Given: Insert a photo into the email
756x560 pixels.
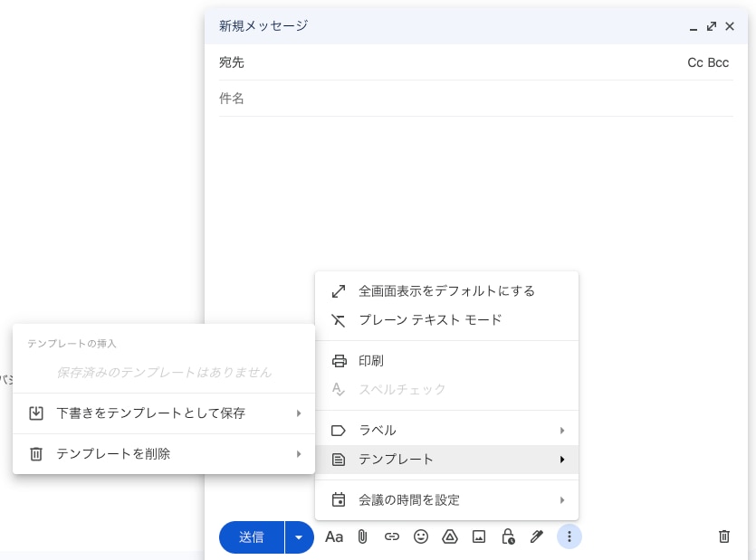Looking at the screenshot, I should point(478,536).
